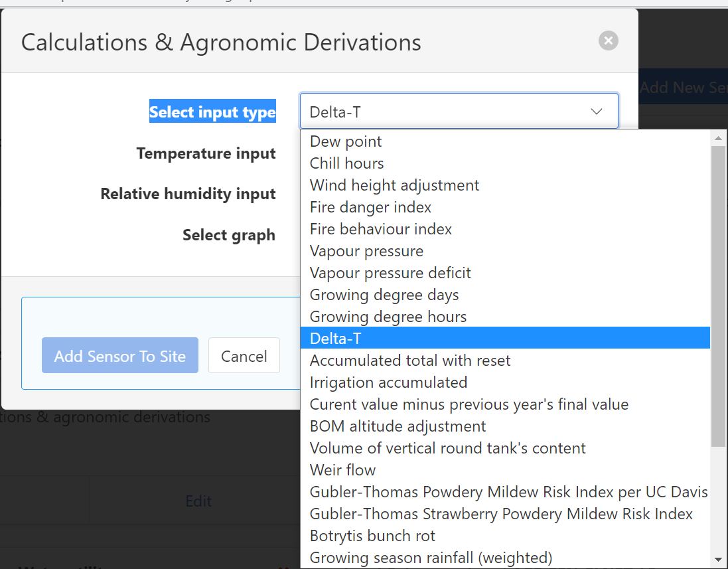728x569 pixels.
Task: Click the dropdown list scrollbar thumb
Action: point(717,295)
